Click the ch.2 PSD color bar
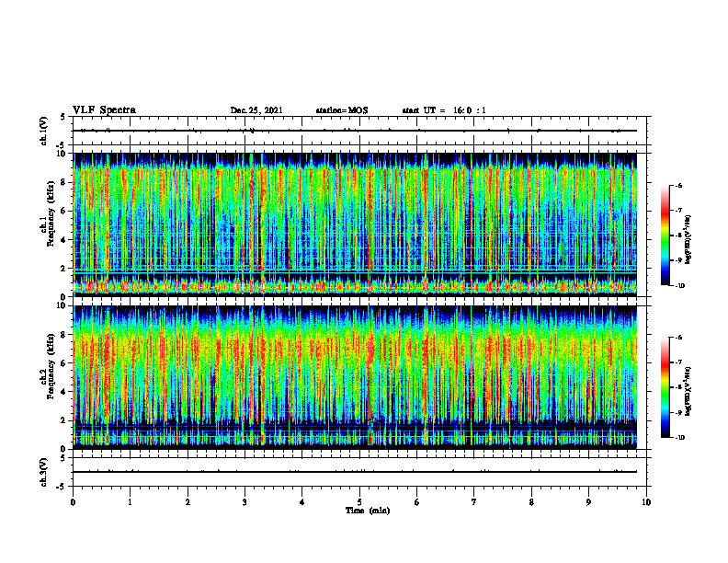 665,387
